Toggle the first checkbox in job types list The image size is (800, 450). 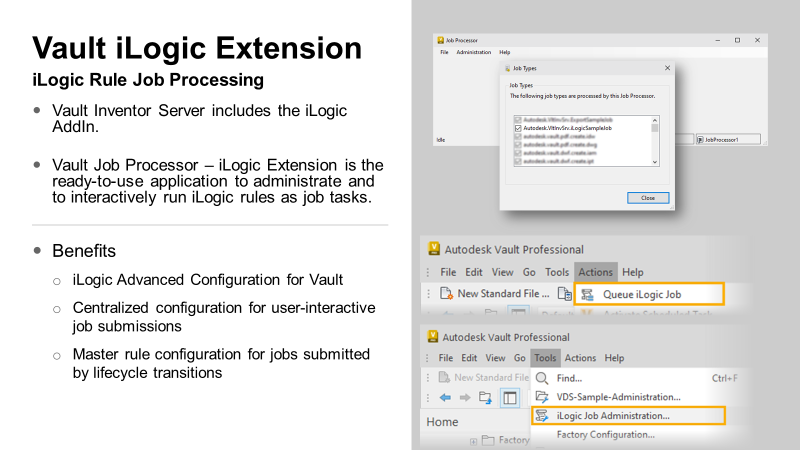(x=517, y=120)
